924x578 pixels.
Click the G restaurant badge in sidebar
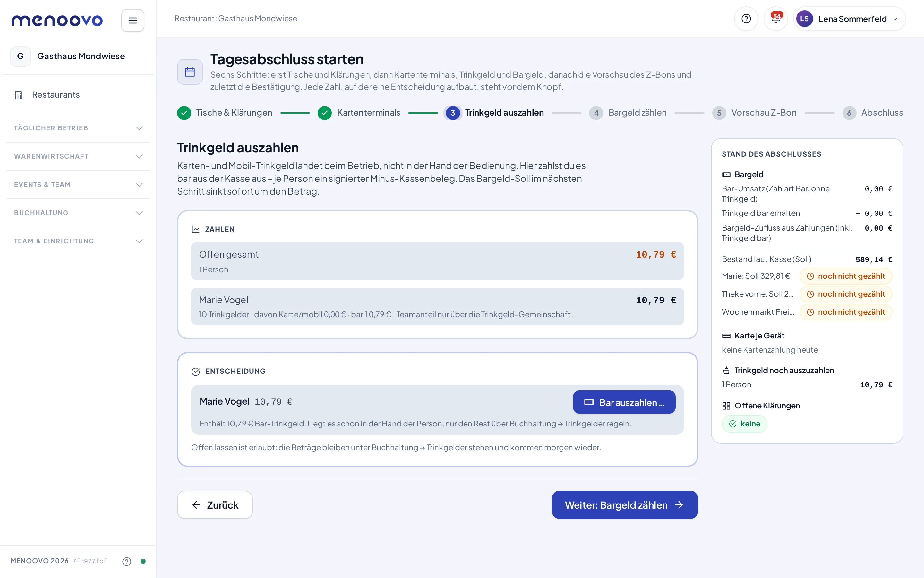click(21, 56)
